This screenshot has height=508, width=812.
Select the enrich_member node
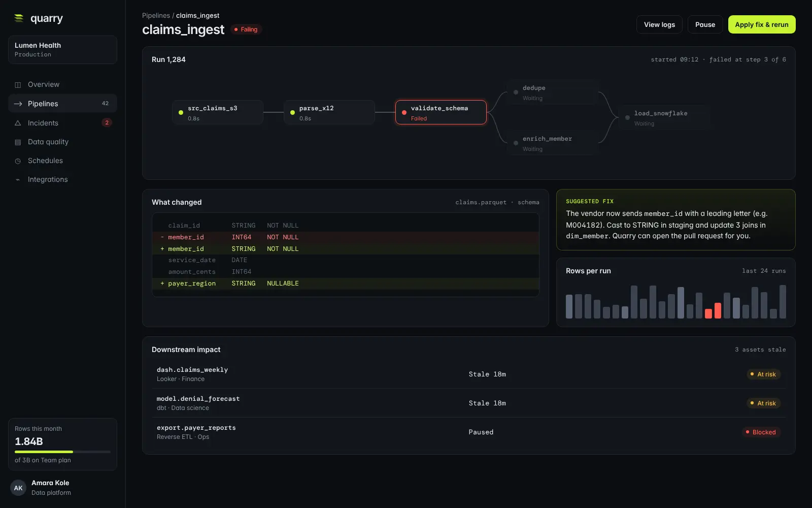[x=553, y=143]
